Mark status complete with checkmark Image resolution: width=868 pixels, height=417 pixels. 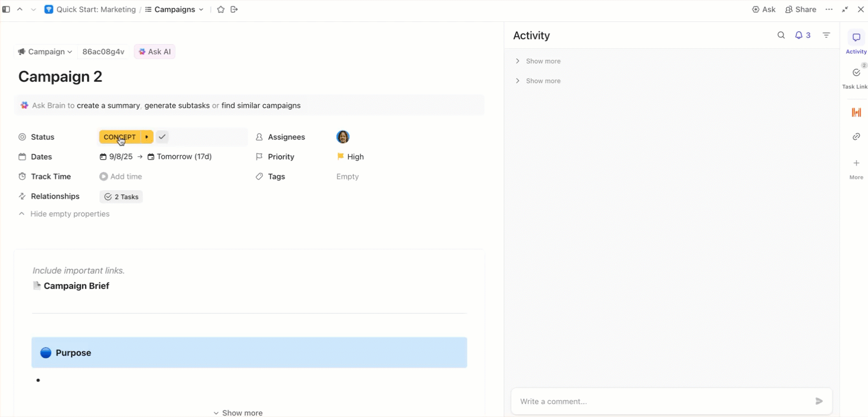162,137
